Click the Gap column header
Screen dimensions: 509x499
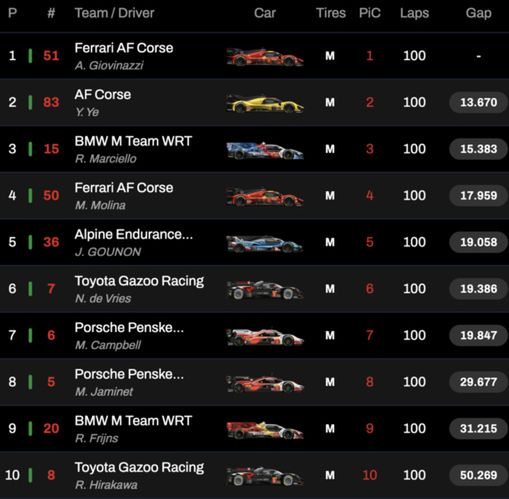pos(478,13)
